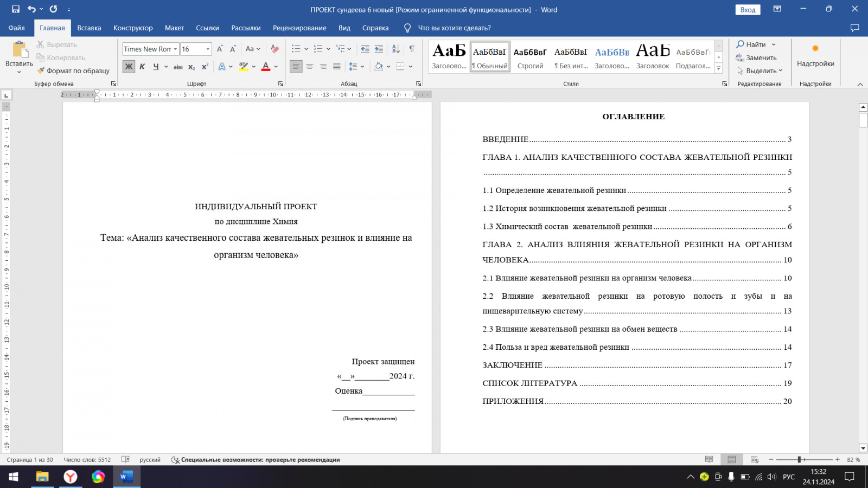Center the paragraph text

tap(310, 67)
